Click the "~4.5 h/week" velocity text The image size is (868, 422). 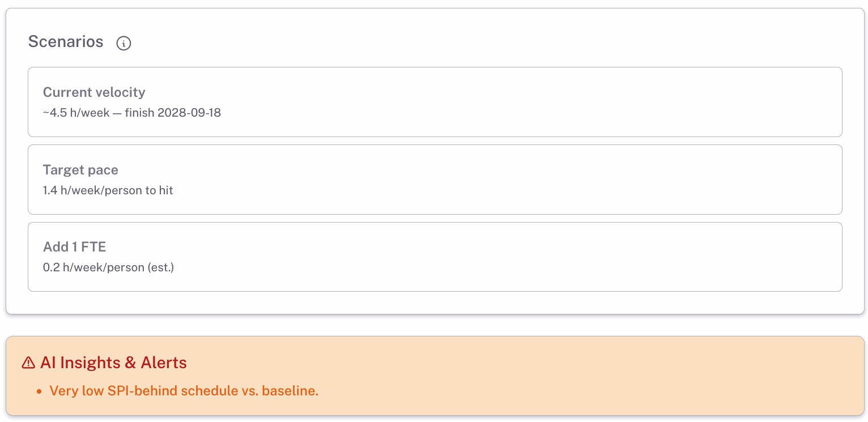coord(76,113)
